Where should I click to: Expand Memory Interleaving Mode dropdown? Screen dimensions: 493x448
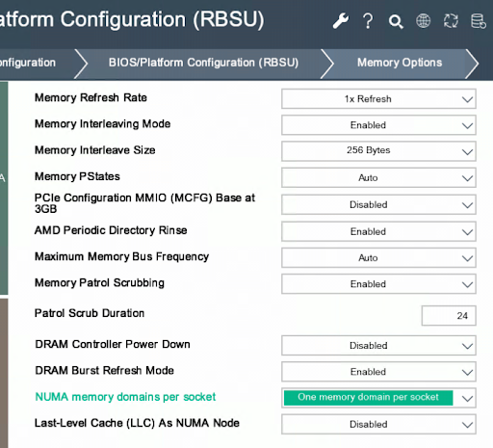pos(378,125)
